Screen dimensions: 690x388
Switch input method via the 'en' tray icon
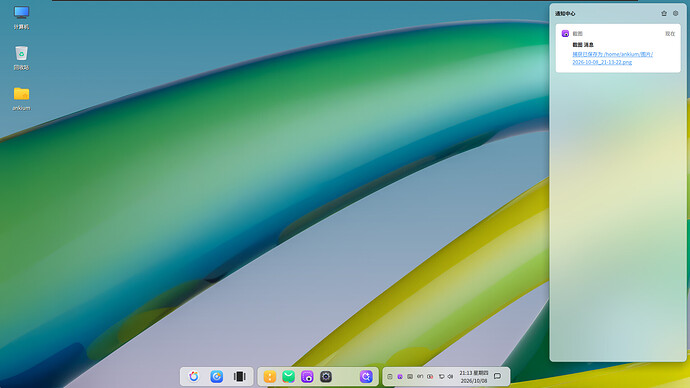420,377
